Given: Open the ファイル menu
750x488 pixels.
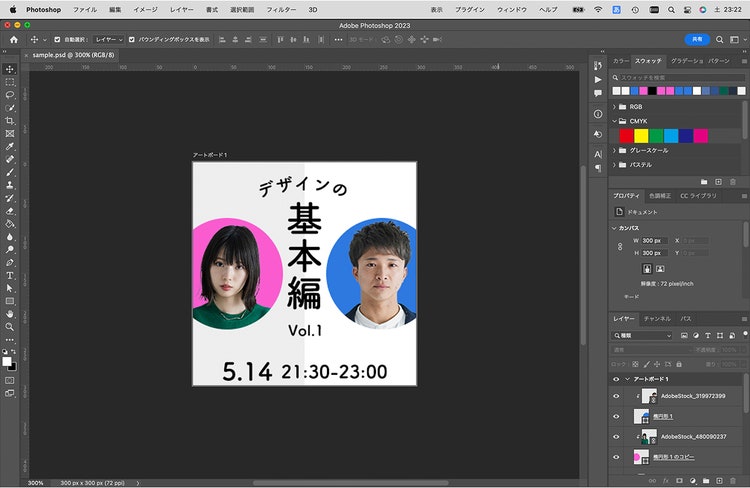Looking at the screenshot, I should [x=85, y=10].
